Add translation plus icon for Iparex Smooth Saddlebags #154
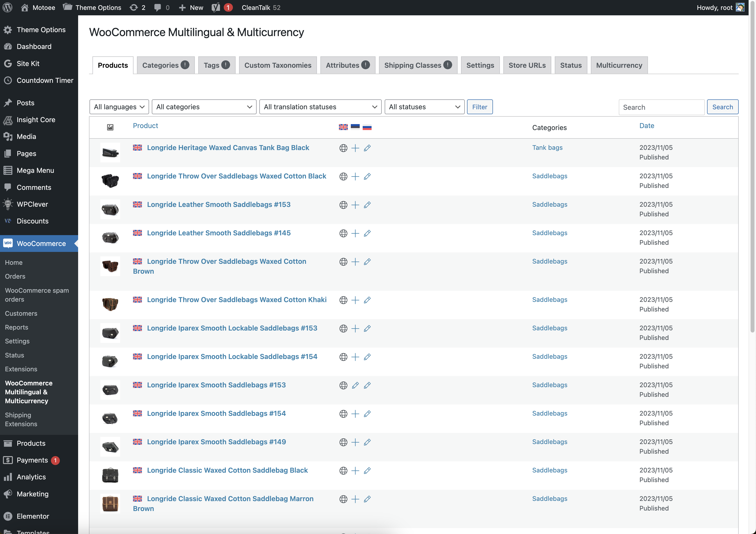The image size is (756, 534). click(x=355, y=414)
